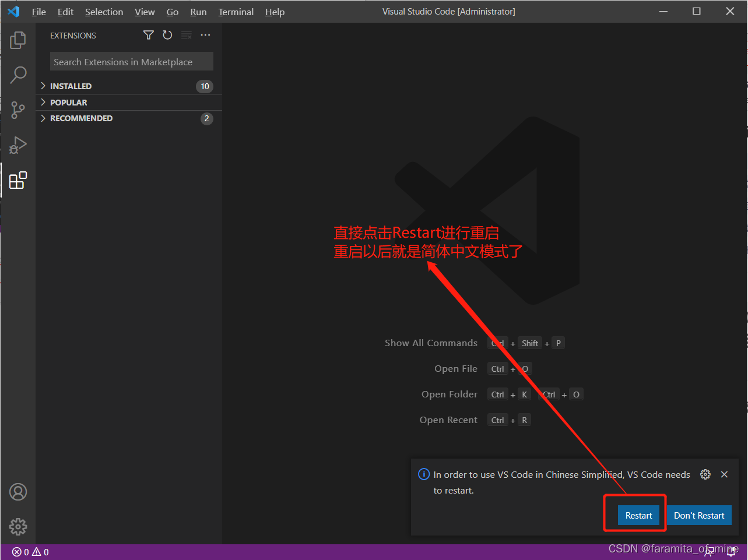This screenshot has width=748, height=560.
Task: Expand the POPULAR extensions section
Action: [x=129, y=103]
